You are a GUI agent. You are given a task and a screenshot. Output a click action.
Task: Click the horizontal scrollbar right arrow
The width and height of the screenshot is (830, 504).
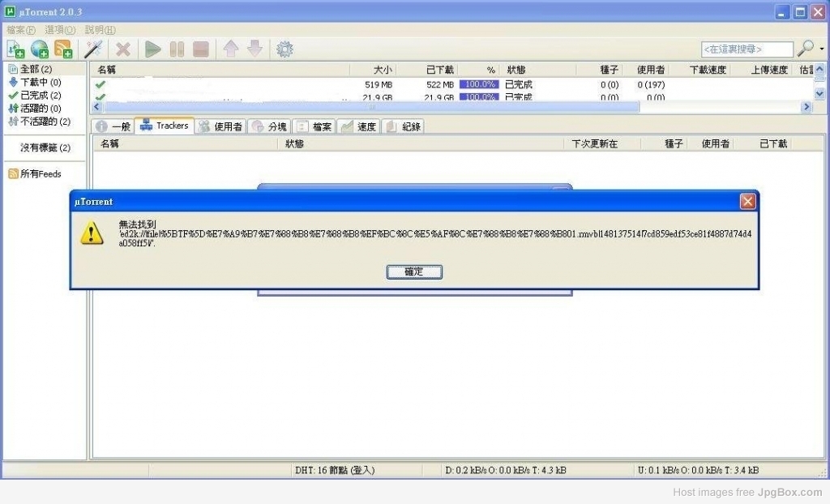pyautogui.click(x=806, y=106)
